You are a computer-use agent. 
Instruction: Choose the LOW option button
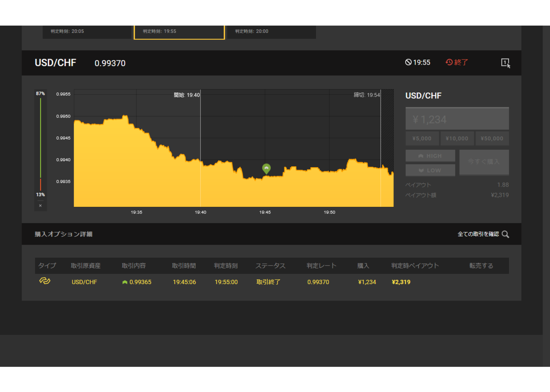click(x=430, y=170)
